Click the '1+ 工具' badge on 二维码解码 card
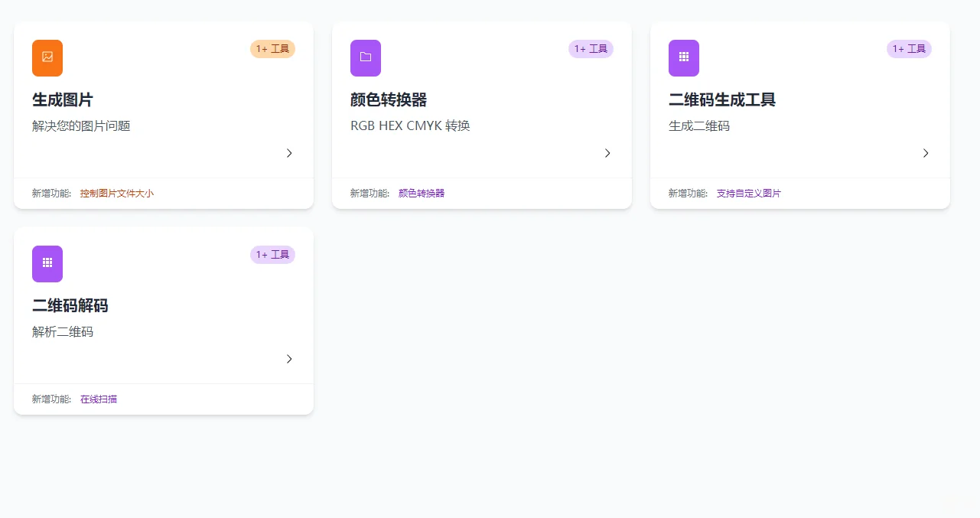 tap(272, 254)
